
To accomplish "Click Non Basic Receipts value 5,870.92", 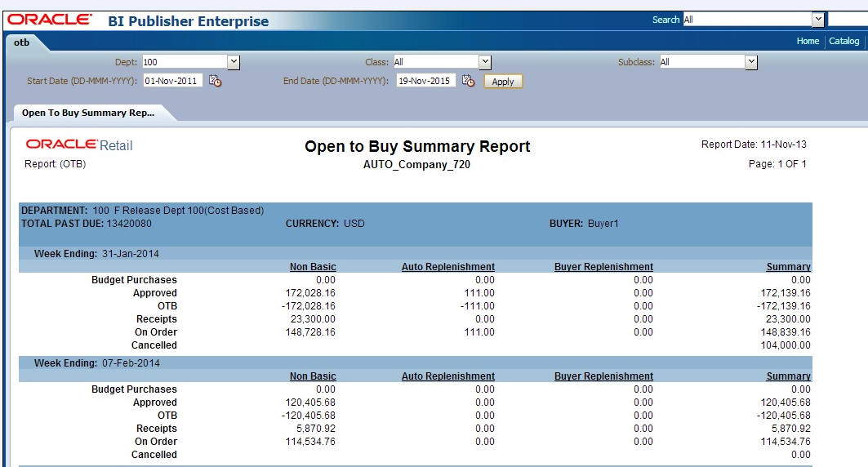I will [x=315, y=429].
